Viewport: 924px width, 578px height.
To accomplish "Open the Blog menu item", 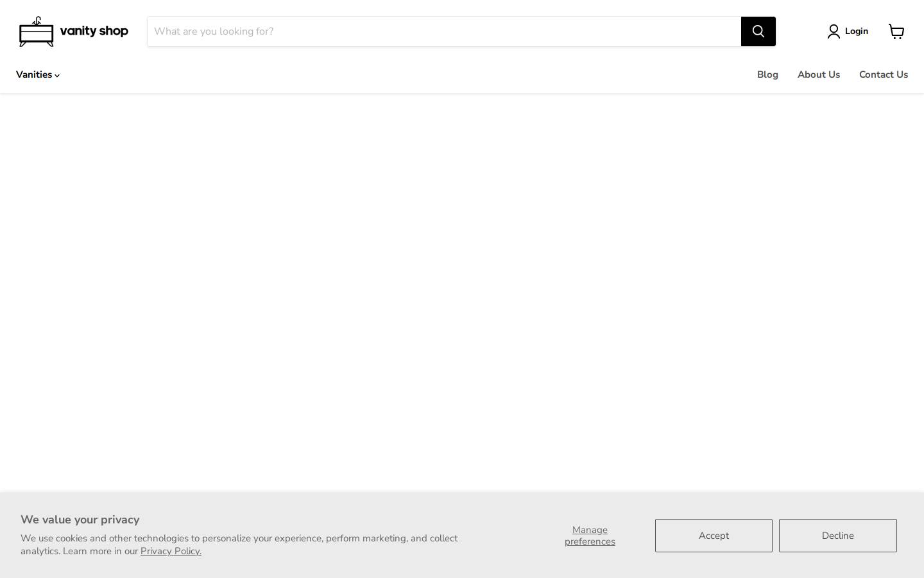I will 767,74.
